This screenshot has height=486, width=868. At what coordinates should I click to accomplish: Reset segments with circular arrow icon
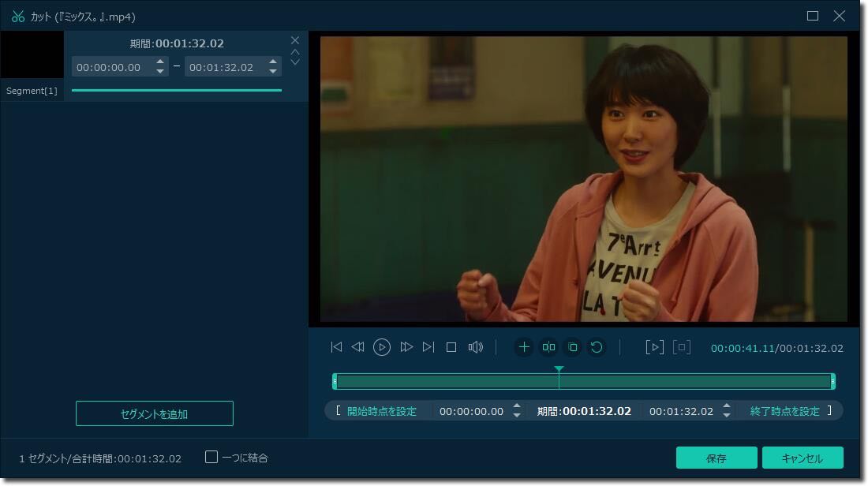click(x=597, y=347)
